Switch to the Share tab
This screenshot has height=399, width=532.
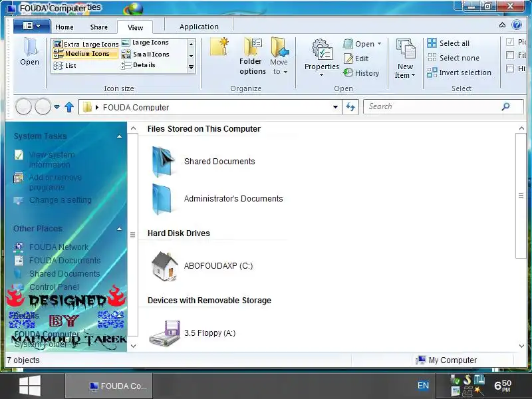[98, 27]
